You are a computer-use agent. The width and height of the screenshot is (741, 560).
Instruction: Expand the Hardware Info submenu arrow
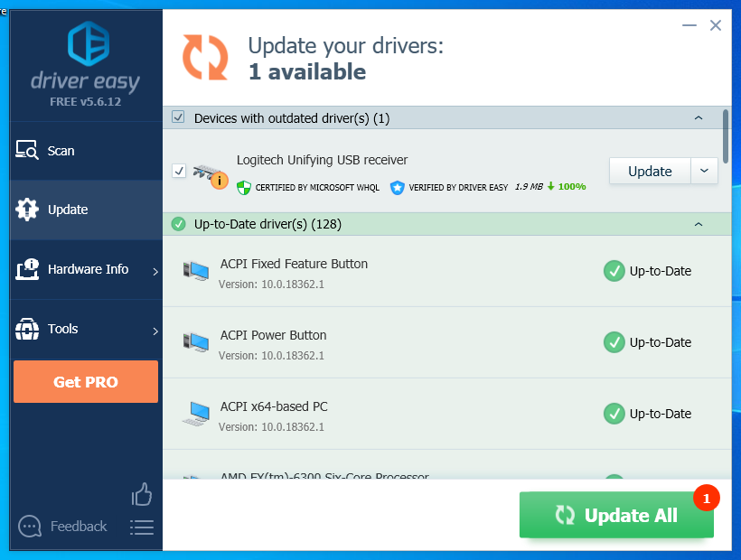click(155, 271)
